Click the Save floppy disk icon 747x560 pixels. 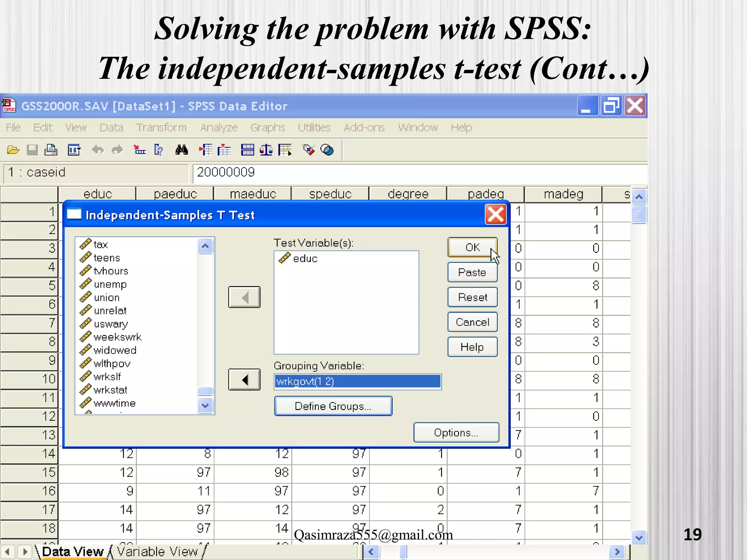(32, 150)
